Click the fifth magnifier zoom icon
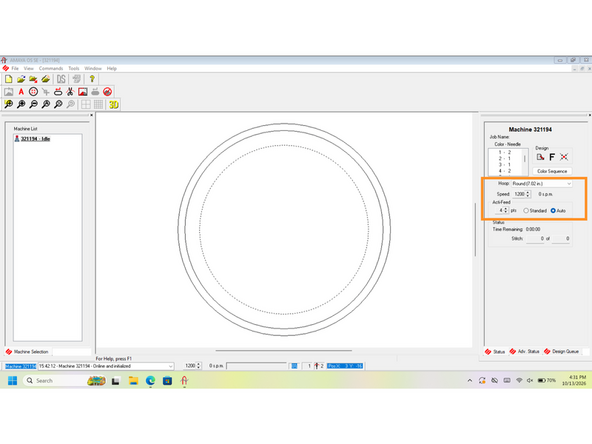 (58, 104)
